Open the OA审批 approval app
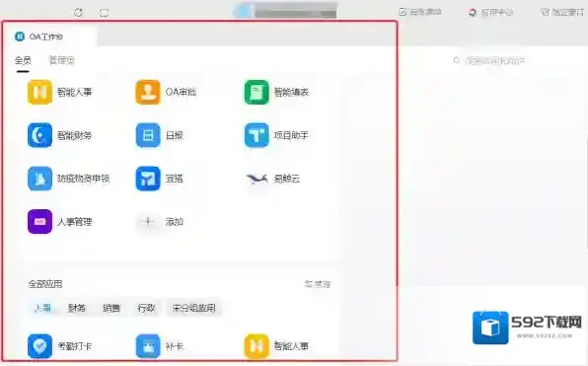 tap(166, 92)
